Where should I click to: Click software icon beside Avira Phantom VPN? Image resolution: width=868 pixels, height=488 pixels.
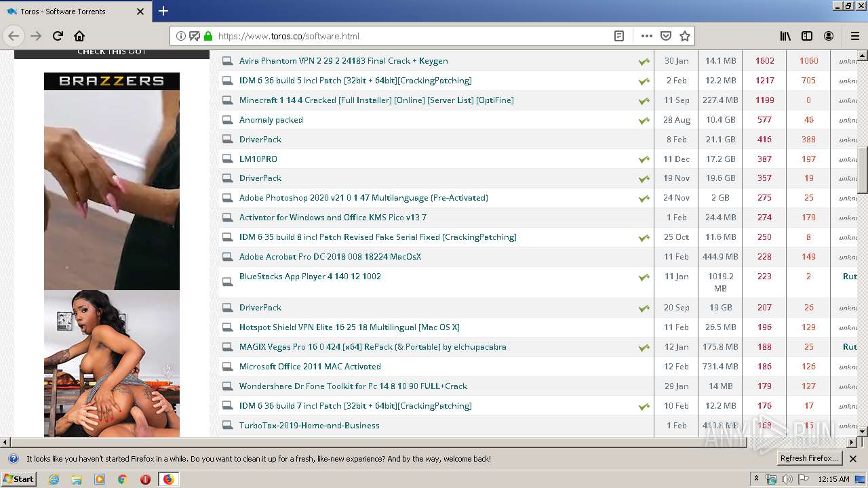(227, 61)
